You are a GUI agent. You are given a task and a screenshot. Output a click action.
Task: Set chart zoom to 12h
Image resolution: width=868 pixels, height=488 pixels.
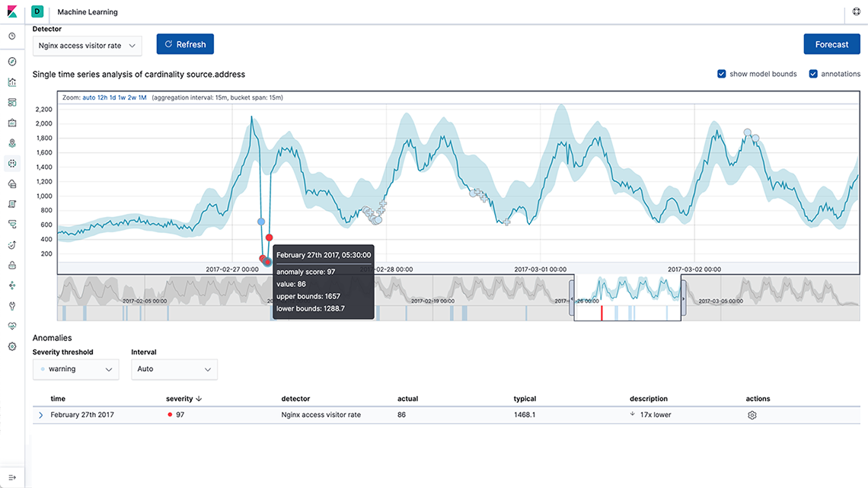[x=103, y=98]
